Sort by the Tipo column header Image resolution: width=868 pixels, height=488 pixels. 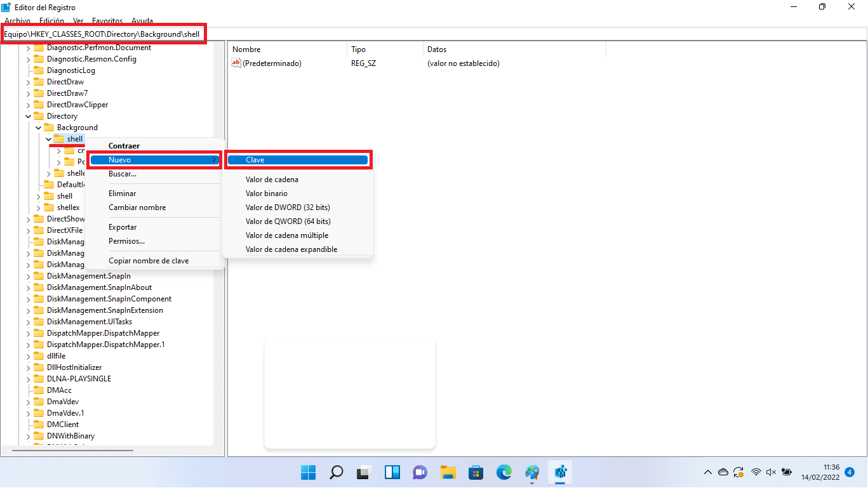(385, 49)
